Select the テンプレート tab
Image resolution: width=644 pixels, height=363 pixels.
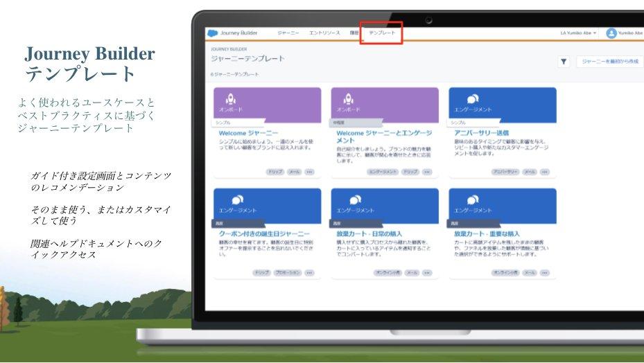(x=382, y=33)
